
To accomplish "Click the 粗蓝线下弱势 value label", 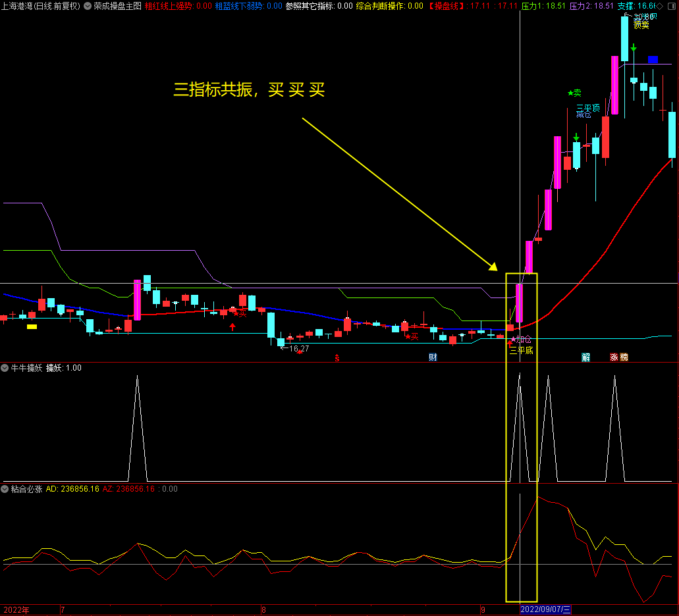I will pos(248,6).
